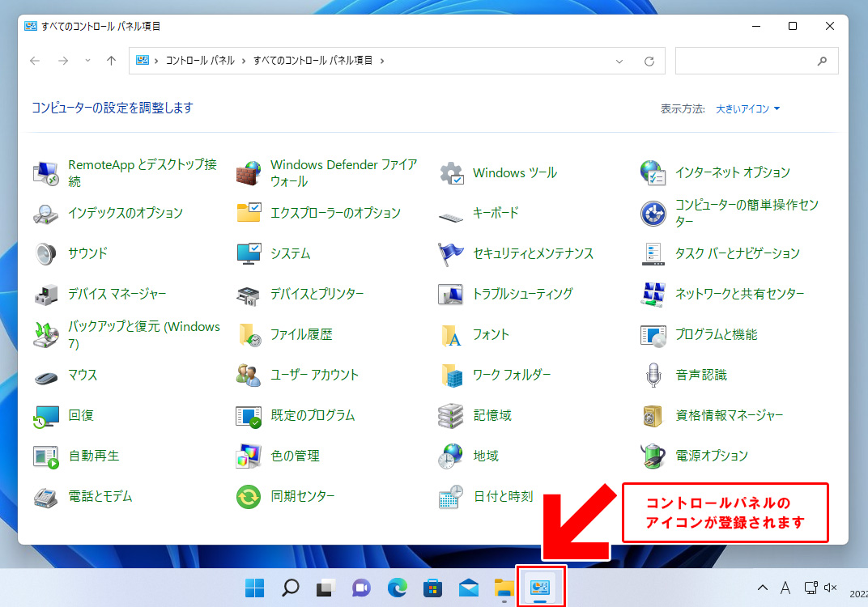Open the プログラムと機能 icon
This screenshot has width=868, height=607.
click(x=653, y=335)
